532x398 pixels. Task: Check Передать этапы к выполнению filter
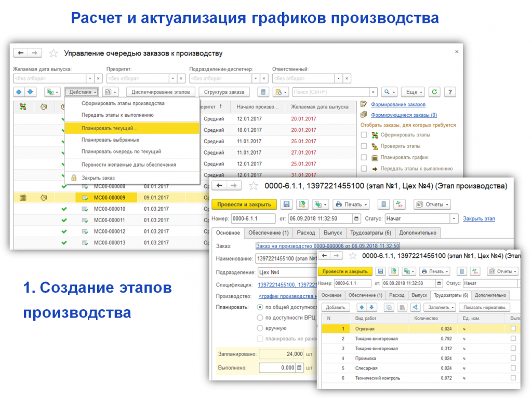coord(364,169)
